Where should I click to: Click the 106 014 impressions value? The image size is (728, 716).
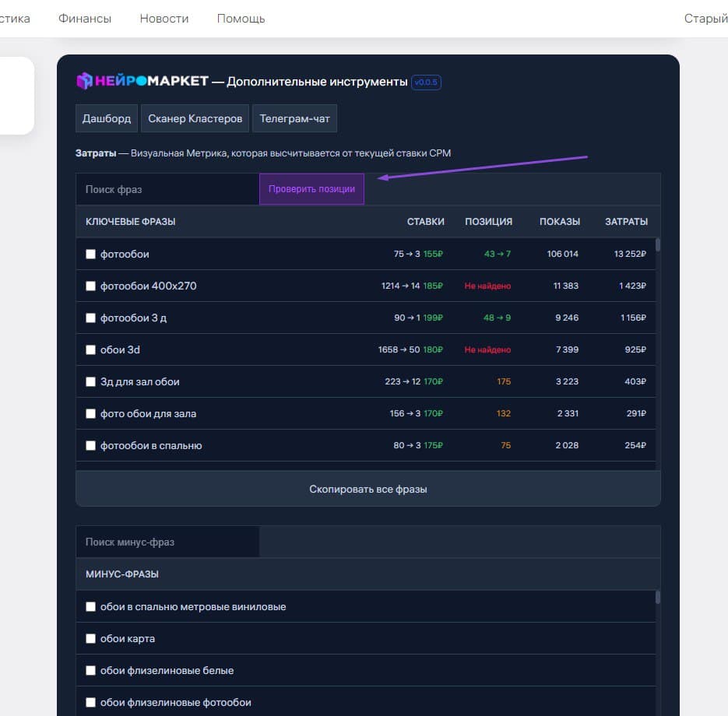pos(562,254)
